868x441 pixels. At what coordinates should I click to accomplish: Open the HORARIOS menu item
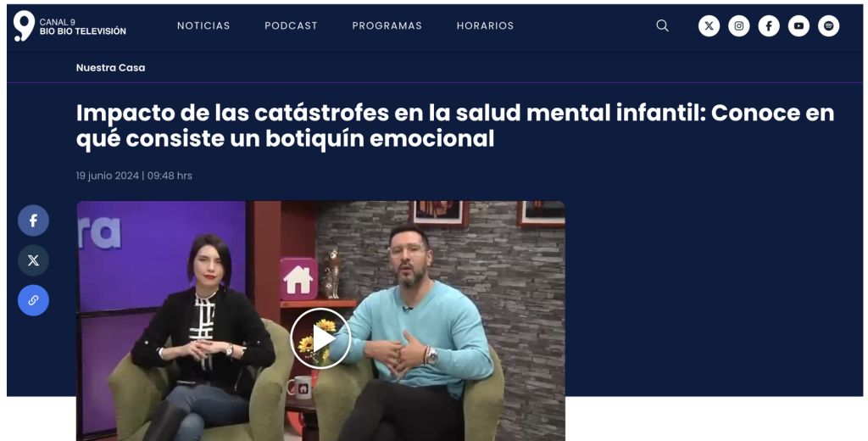tap(485, 25)
